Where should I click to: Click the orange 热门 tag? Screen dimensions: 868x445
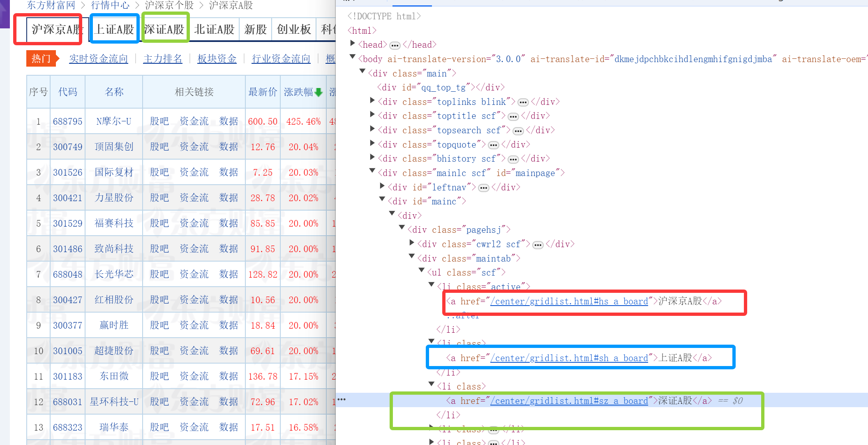point(42,59)
